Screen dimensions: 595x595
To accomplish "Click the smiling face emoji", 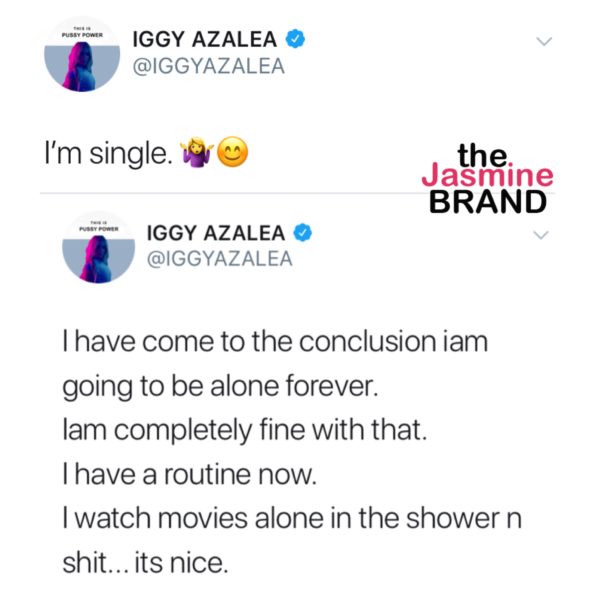I will point(233,152).
